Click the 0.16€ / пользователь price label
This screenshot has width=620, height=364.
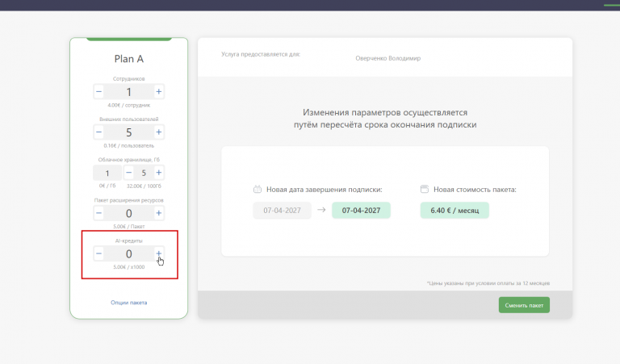point(129,146)
